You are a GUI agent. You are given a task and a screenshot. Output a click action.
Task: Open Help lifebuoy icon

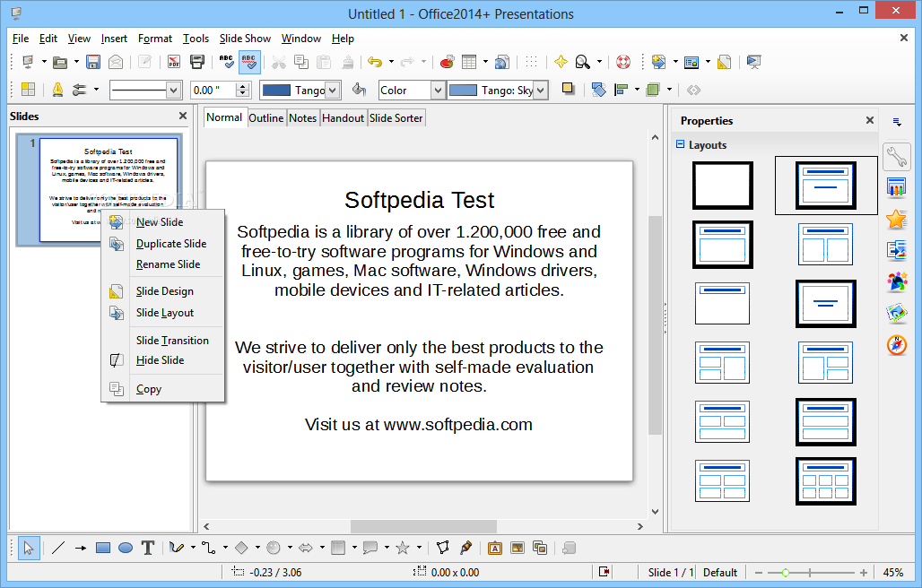[x=623, y=62]
